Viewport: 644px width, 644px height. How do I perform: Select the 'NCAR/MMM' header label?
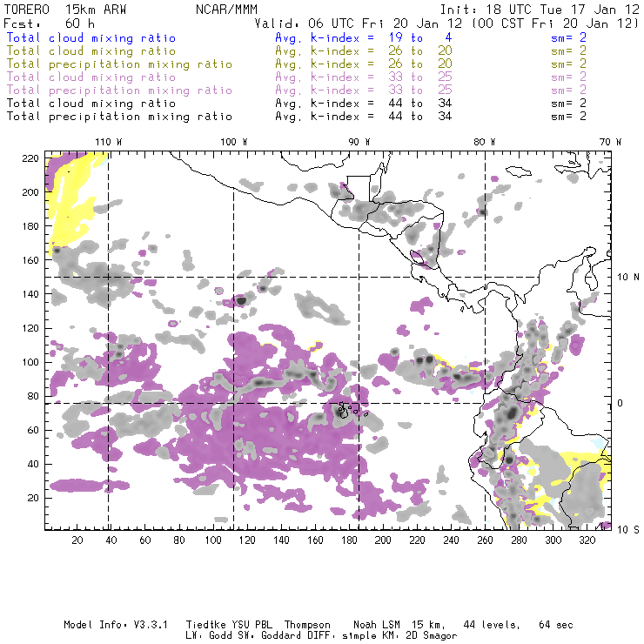point(227,10)
